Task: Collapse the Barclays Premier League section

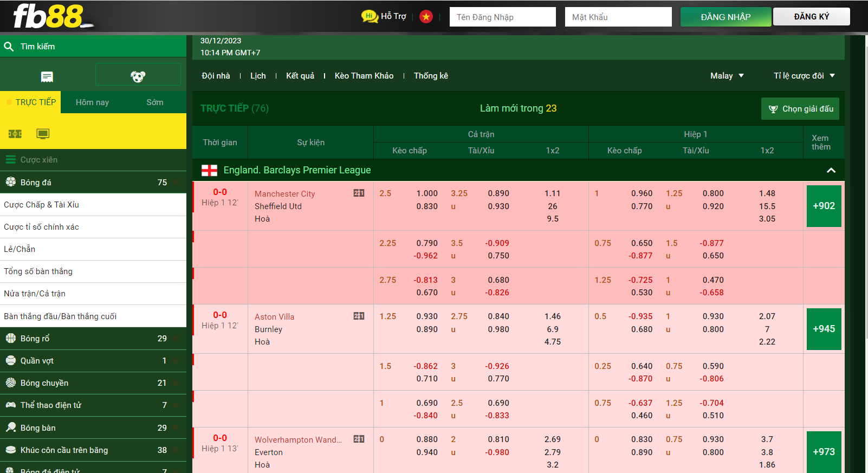Action: (831, 170)
